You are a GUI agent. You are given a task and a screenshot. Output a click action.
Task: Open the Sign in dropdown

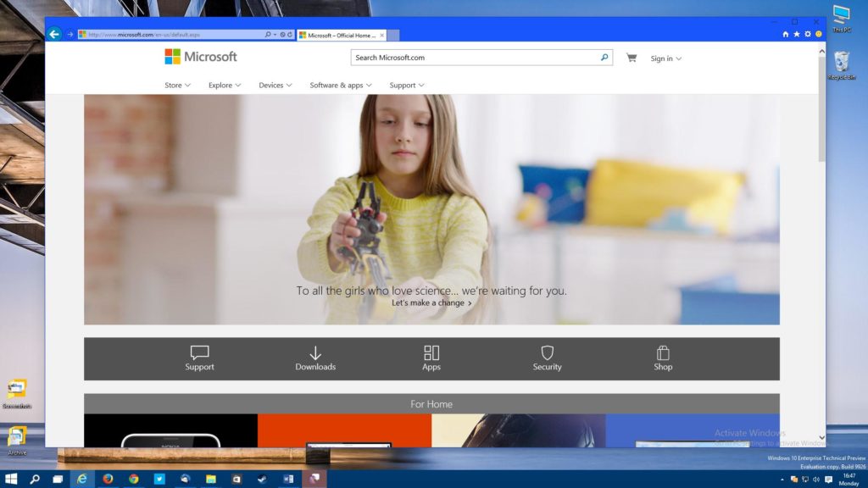(x=666, y=58)
